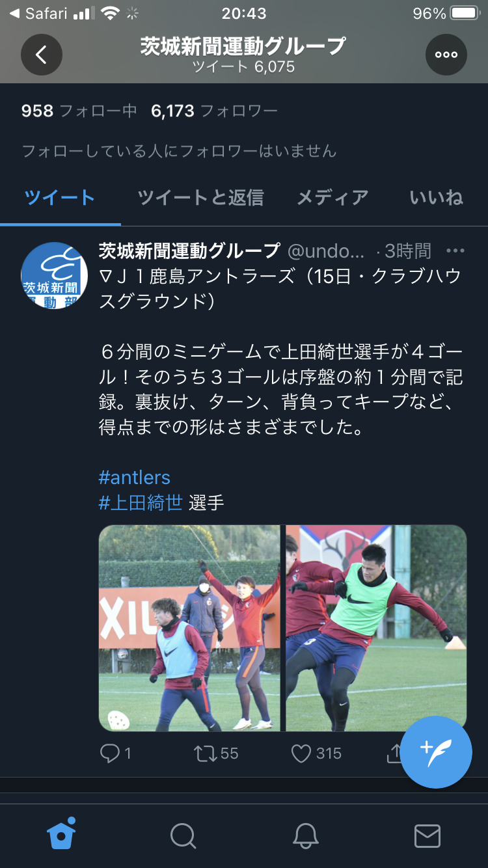Image resolution: width=488 pixels, height=868 pixels.
Task: Open the notifications bell icon
Action: (305, 835)
